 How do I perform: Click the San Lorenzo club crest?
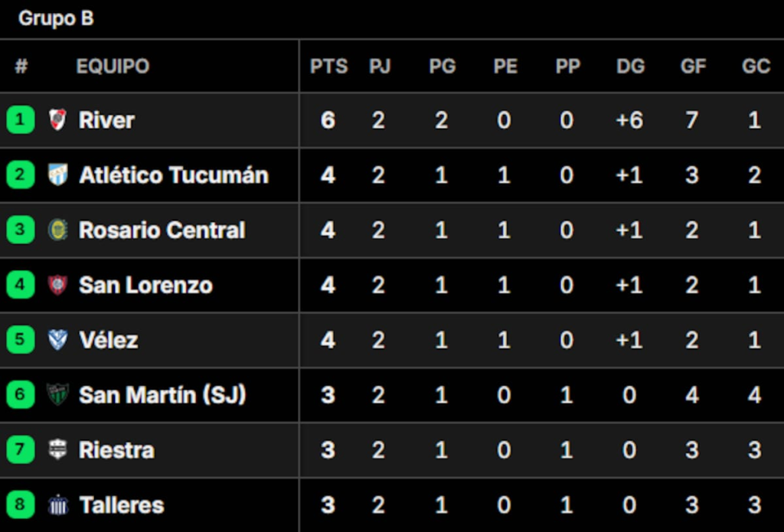tap(57, 285)
